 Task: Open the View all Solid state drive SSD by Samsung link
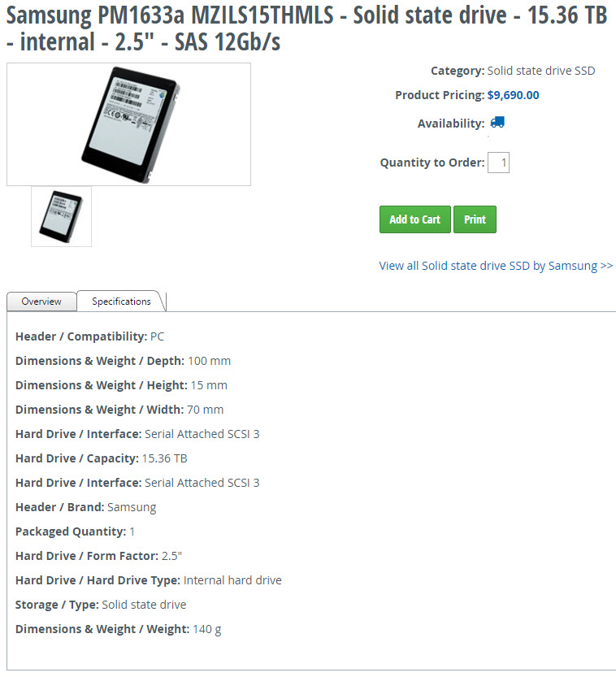tap(496, 266)
